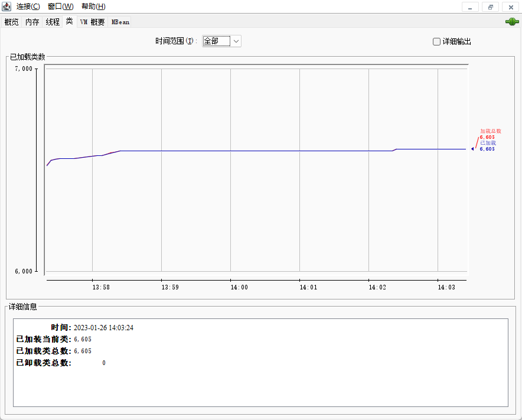This screenshot has height=420, width=522.
Task: Click the 已加载类总数 value 6,605
Action: click(x=83, y=351)
